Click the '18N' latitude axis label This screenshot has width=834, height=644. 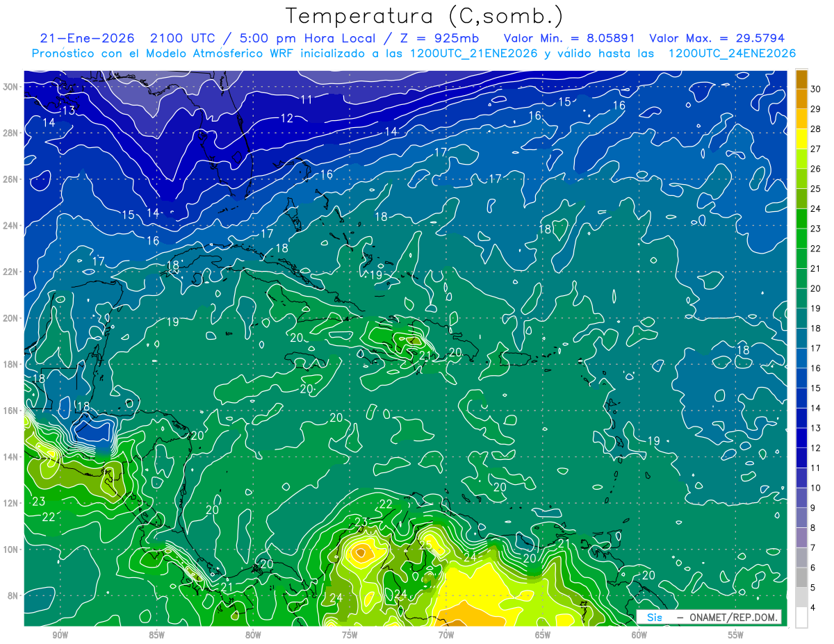(x=11, y=364)
